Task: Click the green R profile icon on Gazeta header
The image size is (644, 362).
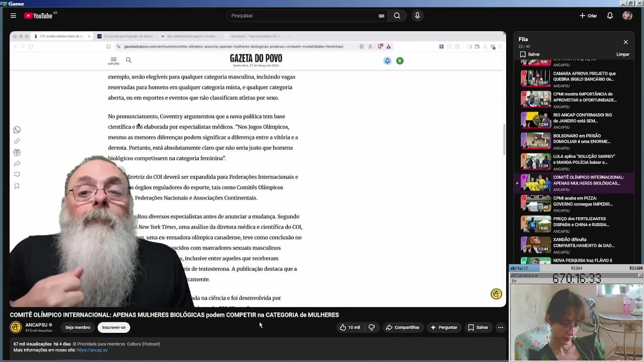Action: [399, 61]
